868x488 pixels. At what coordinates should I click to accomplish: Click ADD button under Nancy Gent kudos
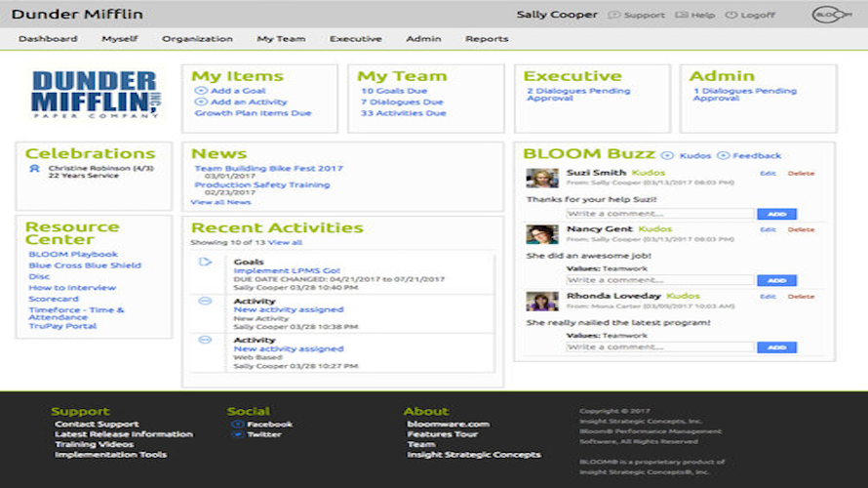(776, 280)
